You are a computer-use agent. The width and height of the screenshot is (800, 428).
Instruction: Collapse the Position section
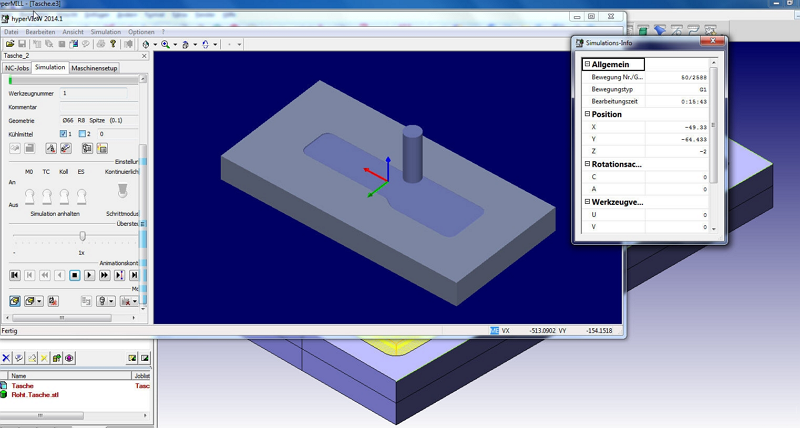coord(588,114)
